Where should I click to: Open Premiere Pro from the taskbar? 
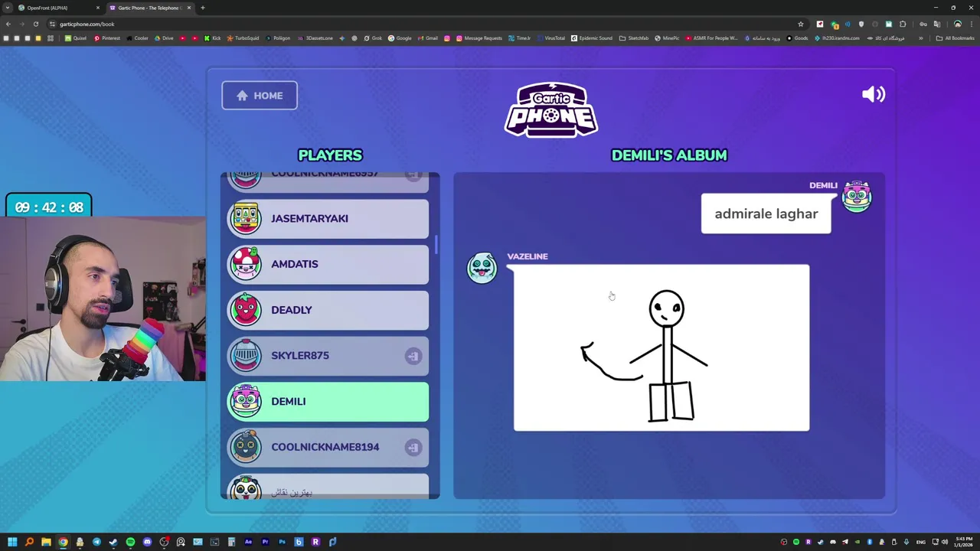(265, 542)
